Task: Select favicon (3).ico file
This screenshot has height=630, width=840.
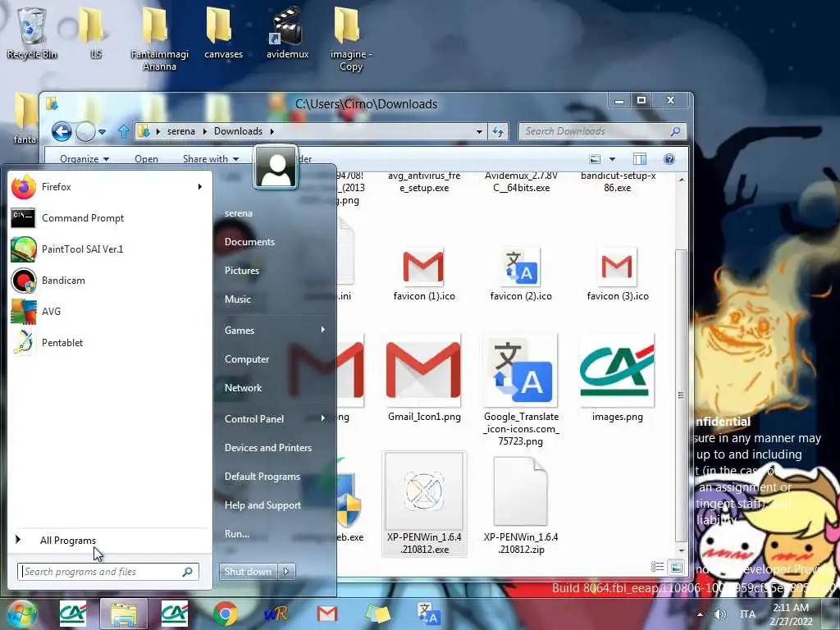Action: (x=617, y=274)
